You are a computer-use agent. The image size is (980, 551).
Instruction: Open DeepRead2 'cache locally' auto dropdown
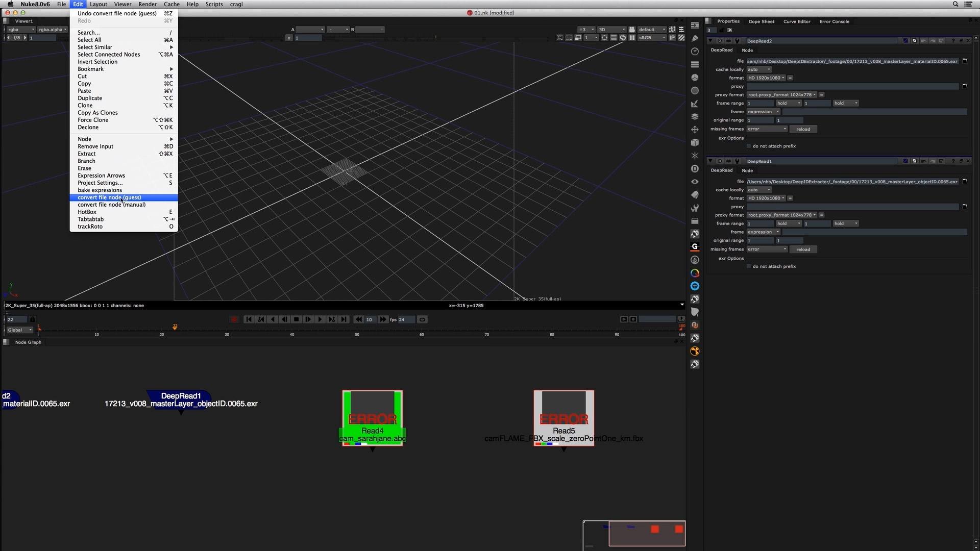click(759, 70)
